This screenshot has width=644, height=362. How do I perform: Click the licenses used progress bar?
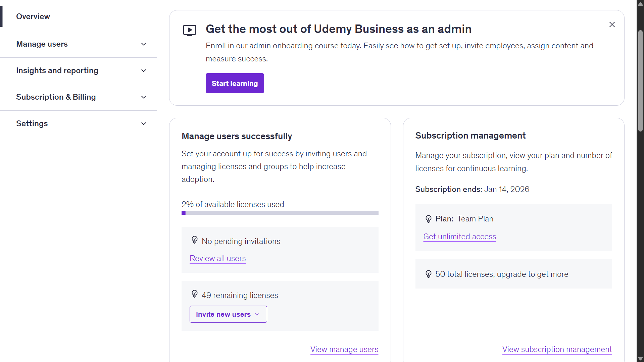click(280, 213)
